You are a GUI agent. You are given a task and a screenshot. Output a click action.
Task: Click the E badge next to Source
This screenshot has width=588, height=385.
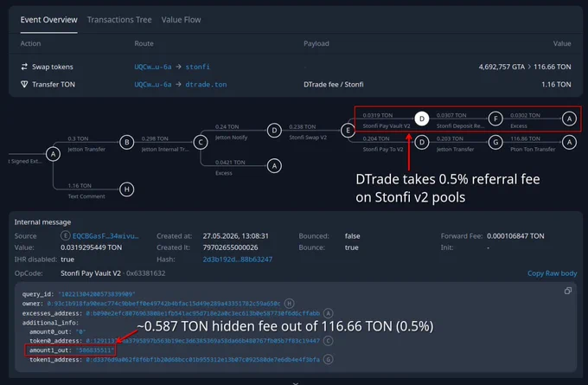[x=65, y=235]
